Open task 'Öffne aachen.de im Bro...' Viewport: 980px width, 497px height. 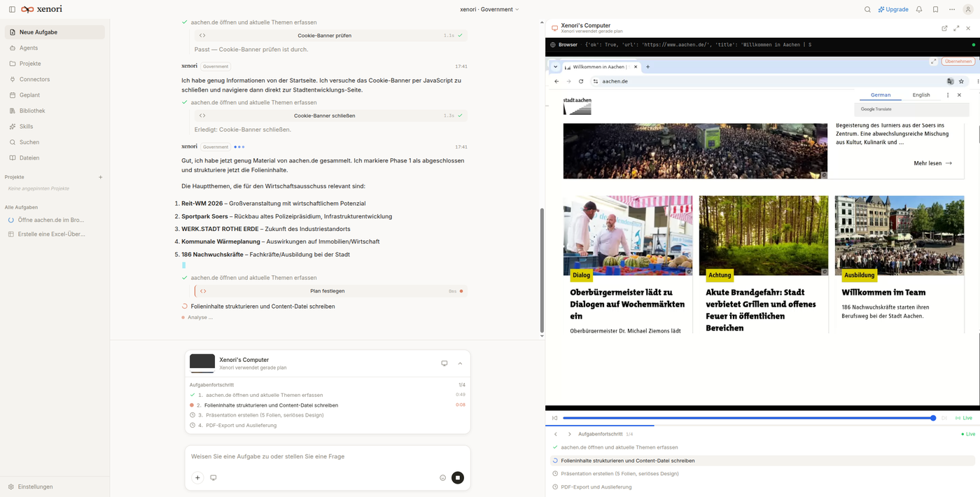pos(55,220)
